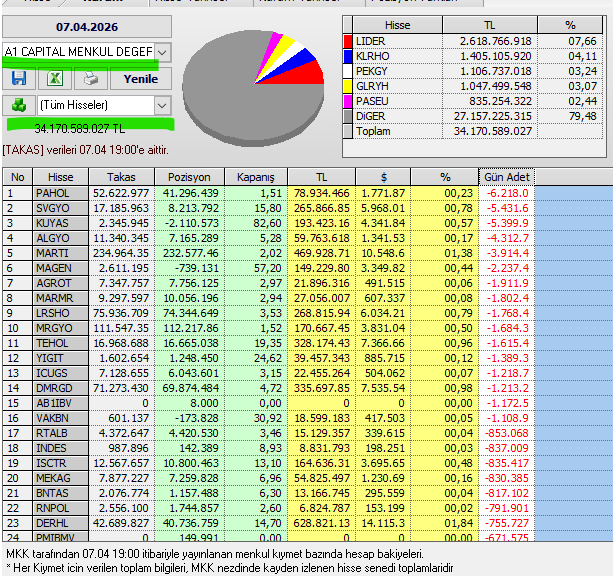Select the gray DiGER color swatch
Screen dimensions: 613x576
[348, 116]
